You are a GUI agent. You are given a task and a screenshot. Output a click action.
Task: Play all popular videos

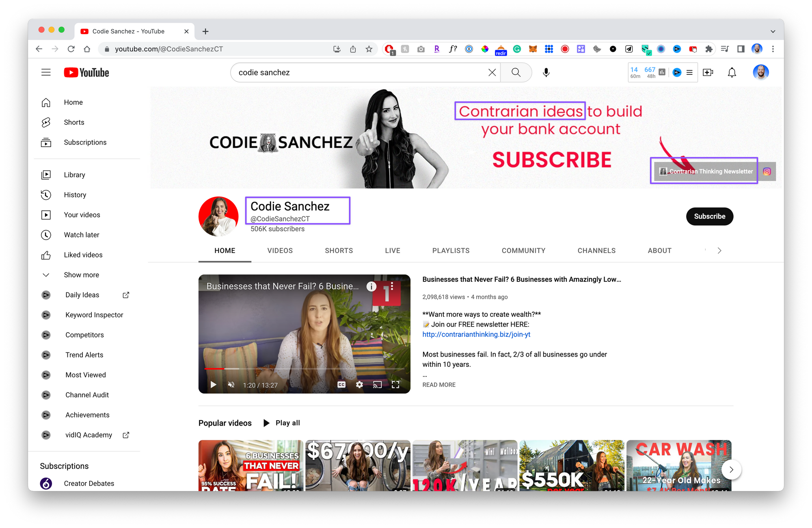pos(282,423)
